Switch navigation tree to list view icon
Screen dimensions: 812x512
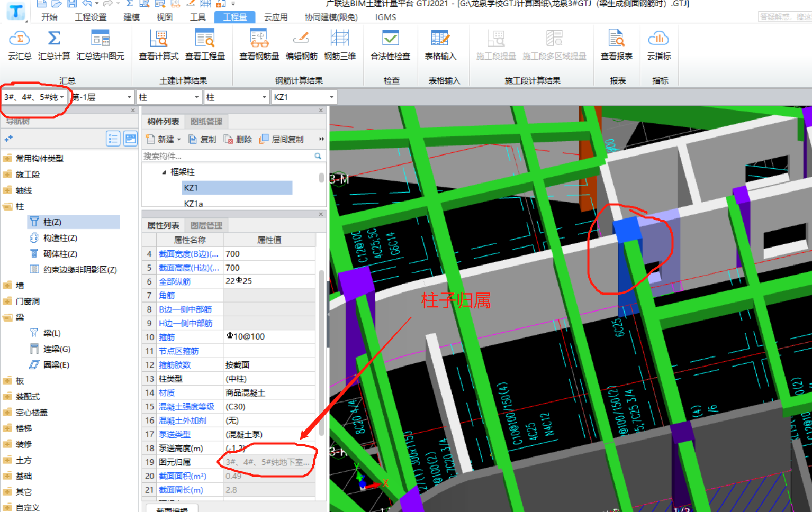click(x=113, y=139)
